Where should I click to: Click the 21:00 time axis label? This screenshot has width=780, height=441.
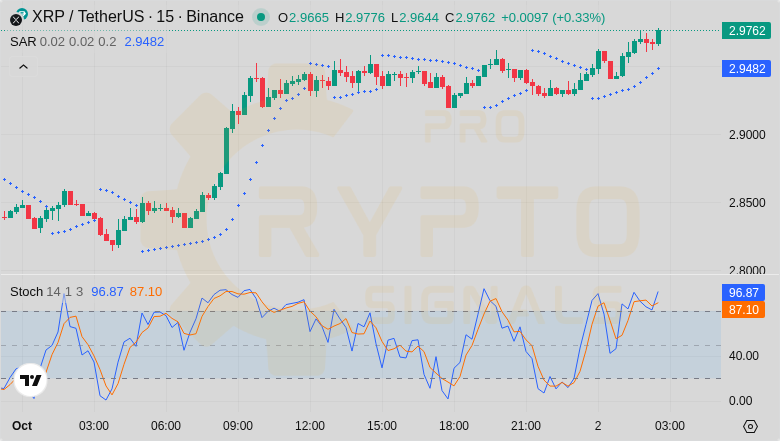[x=526, y=426]
